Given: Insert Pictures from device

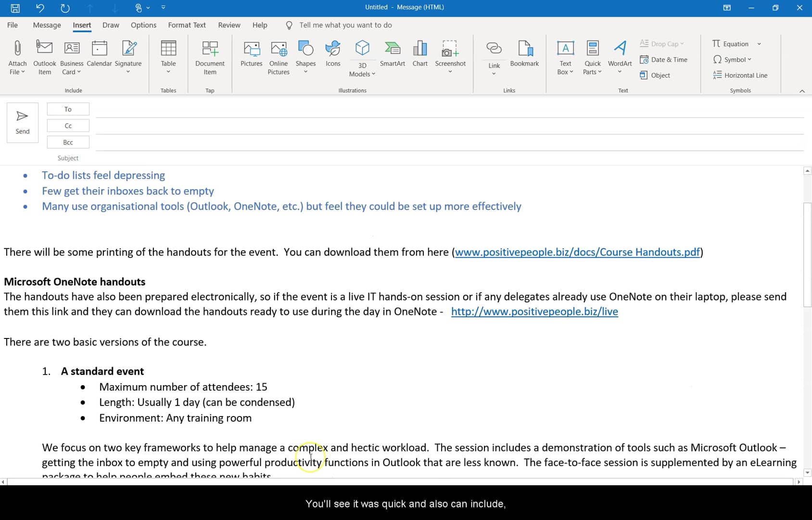Looking at the screenshot, I should pyautogui.click(x=252, y=54).
